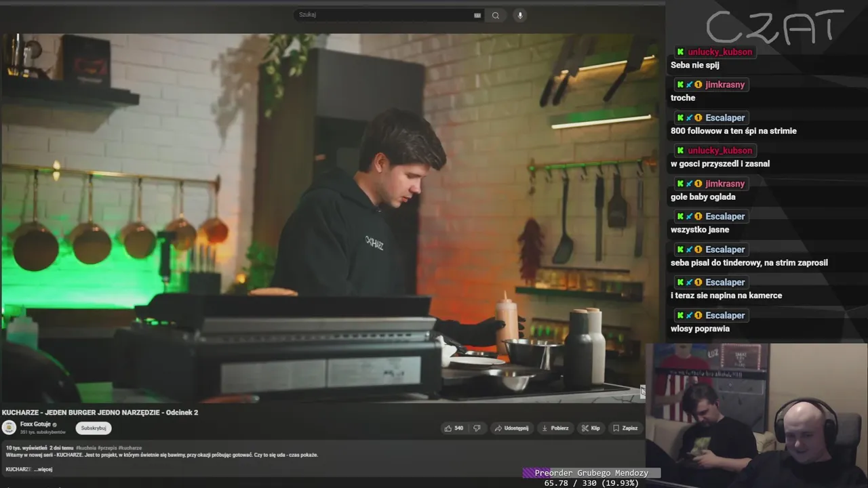Click the 65.78 / 330 progress text
The image size is (868, 488).
click(591, 483)
